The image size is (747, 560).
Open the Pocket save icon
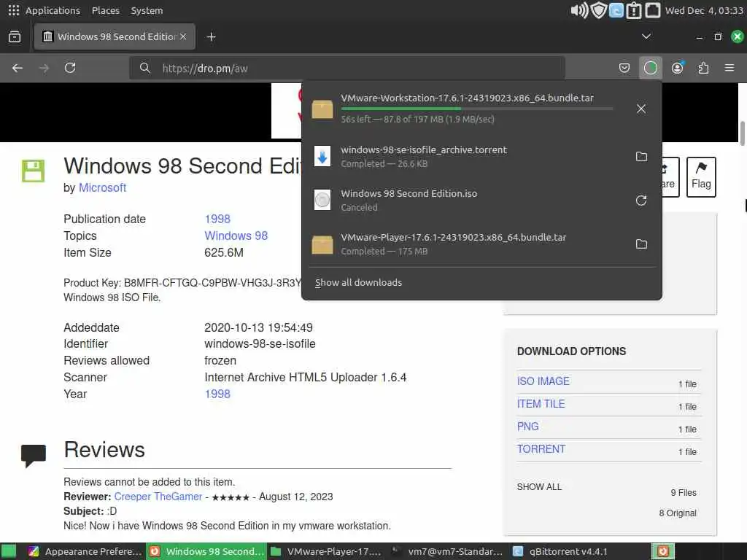(x=624, y=68)
